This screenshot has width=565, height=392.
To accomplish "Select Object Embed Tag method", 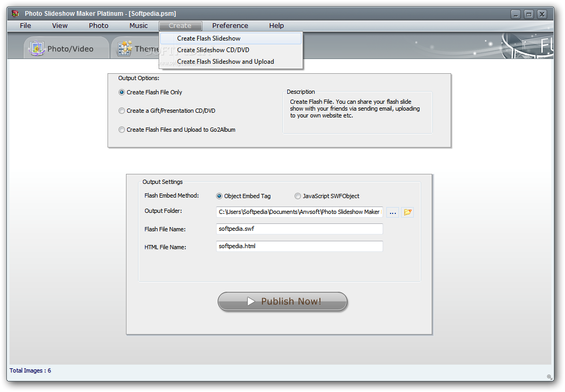I will [x=243, y=196].
